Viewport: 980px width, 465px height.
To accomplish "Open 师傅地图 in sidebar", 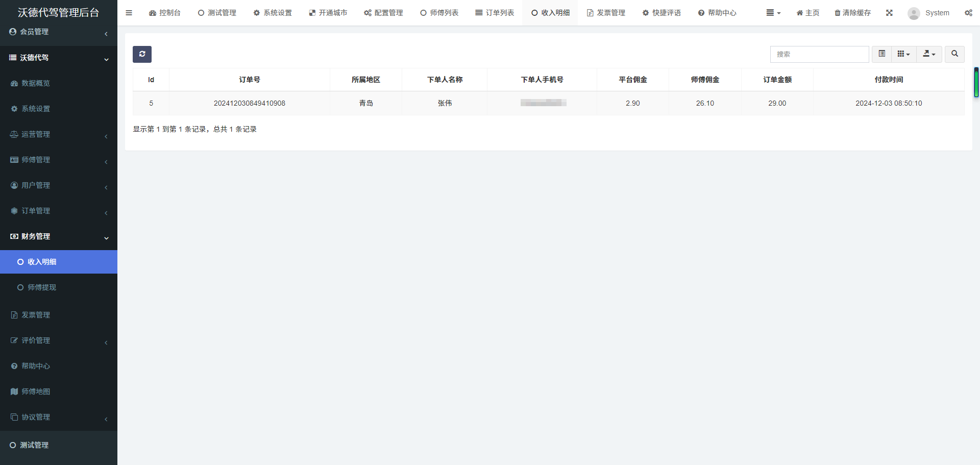I will [59, 391].
